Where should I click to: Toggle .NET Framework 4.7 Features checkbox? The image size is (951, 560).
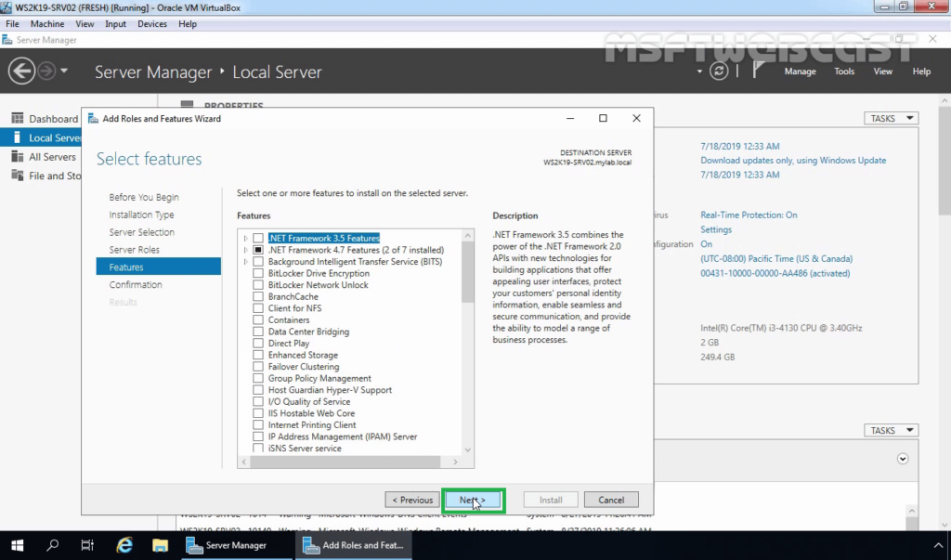[258, 250]
